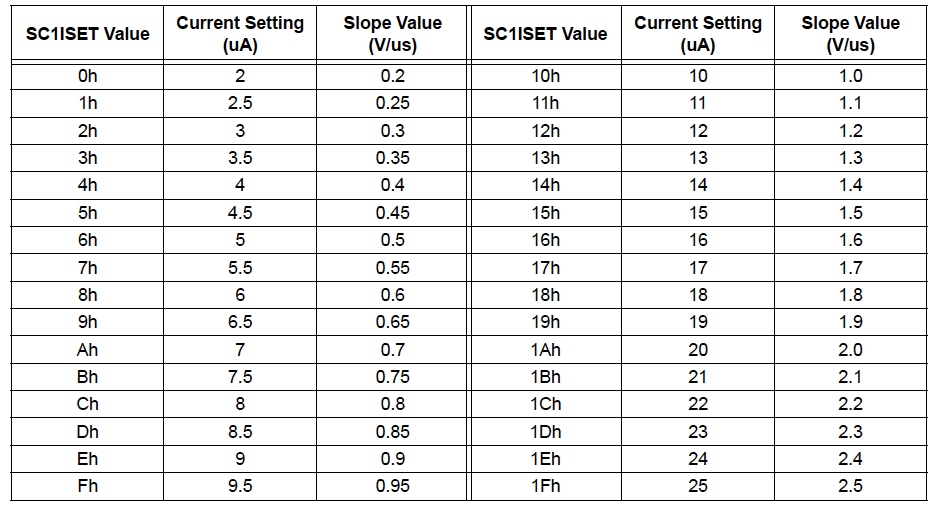The image size is (938, 508).
Task: Select slope value 0.35 cell
Action: point(392,158)
